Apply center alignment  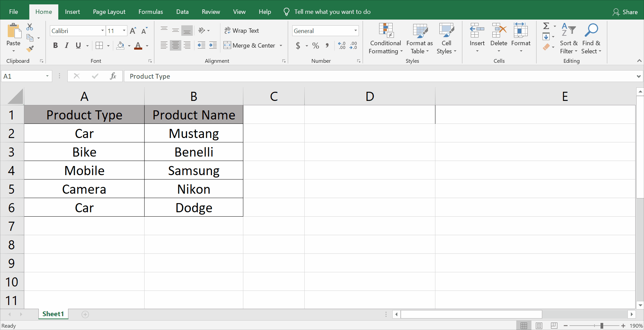[175, 45]
